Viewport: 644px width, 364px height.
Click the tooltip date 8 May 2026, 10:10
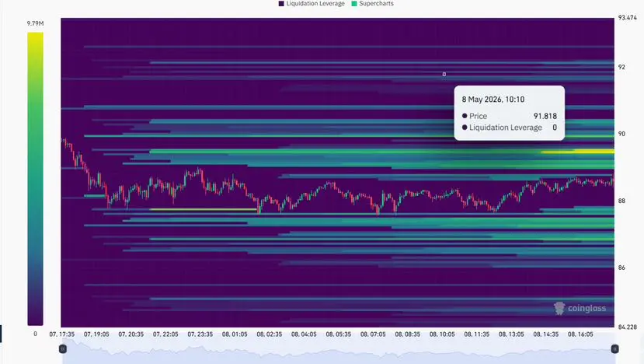tap(493, 100)
